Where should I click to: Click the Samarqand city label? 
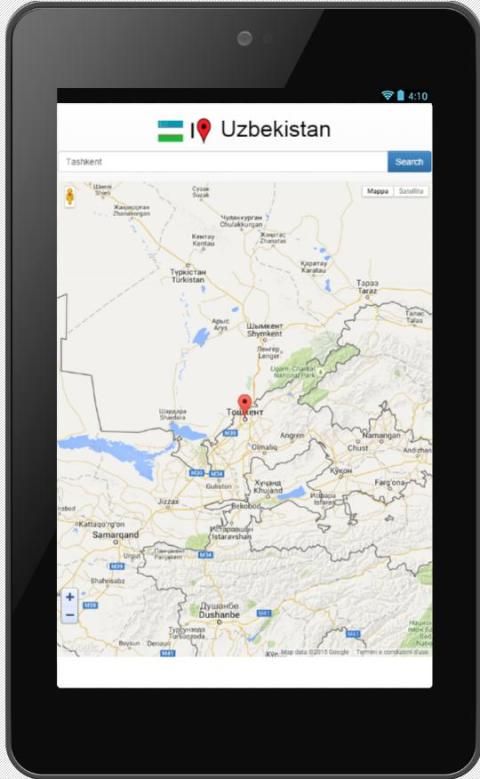tap(115, 535)
